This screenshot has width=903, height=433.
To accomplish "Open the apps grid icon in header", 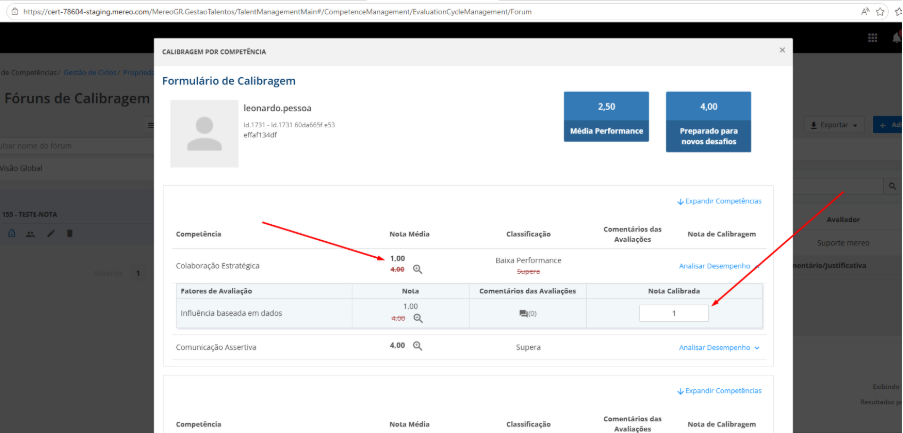I will [x=872, y=37].
